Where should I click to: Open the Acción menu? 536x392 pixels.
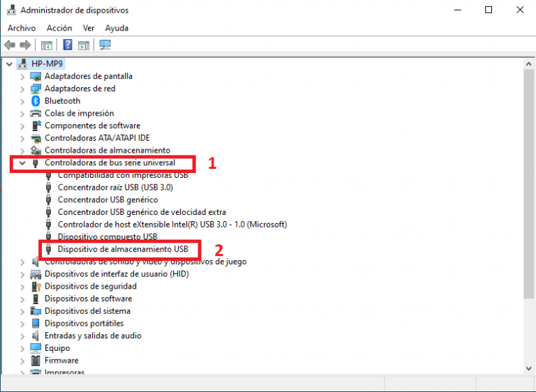[59, 28]
